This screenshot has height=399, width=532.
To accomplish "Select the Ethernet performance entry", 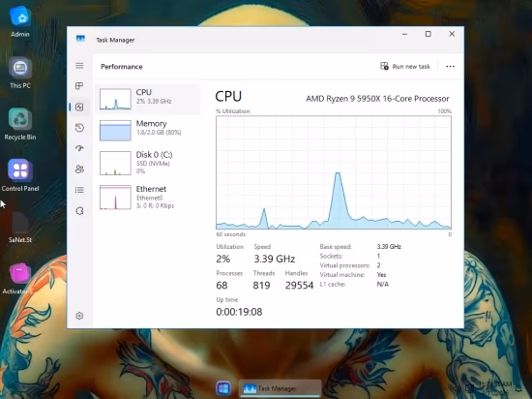I will [x=149, y=197].
